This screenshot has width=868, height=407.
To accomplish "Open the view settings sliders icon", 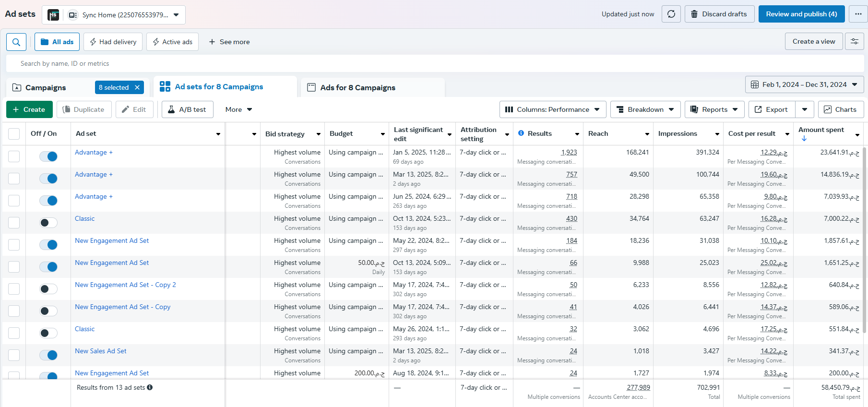I will tap(855, 42).
